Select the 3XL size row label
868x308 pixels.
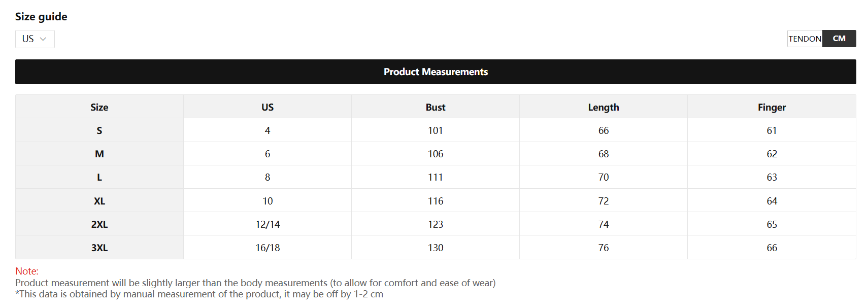(99, 248)
